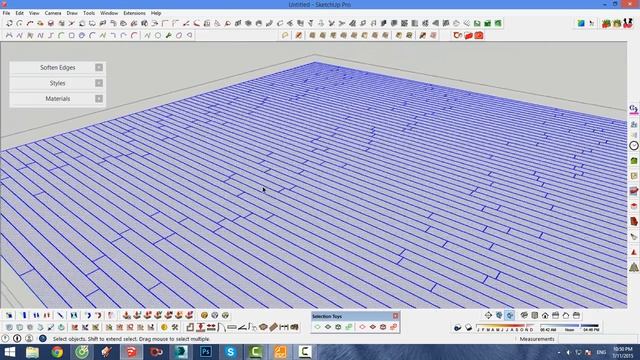Switch to Back view
The height and width of the screenshot is (360, 640).
(566, 315)
